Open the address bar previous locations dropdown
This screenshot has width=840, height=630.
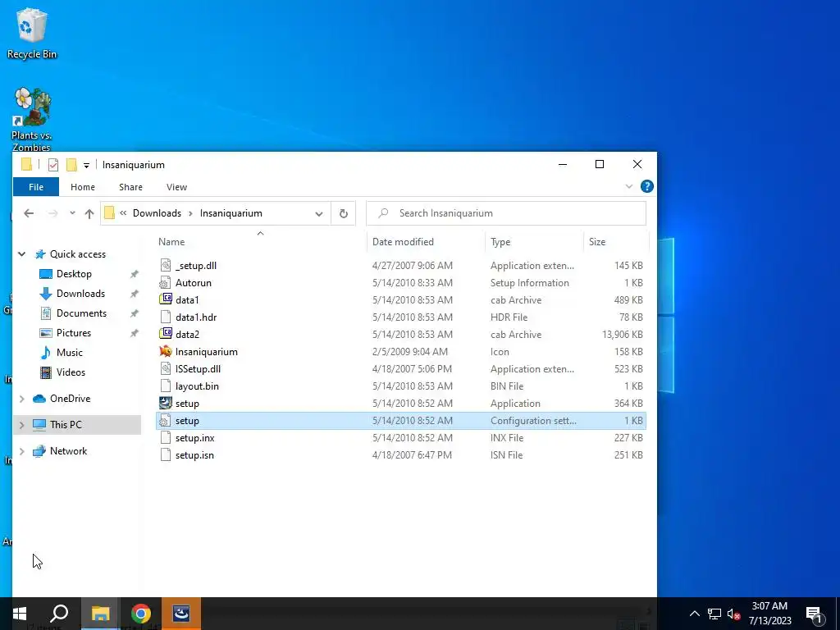coord(319,214)
